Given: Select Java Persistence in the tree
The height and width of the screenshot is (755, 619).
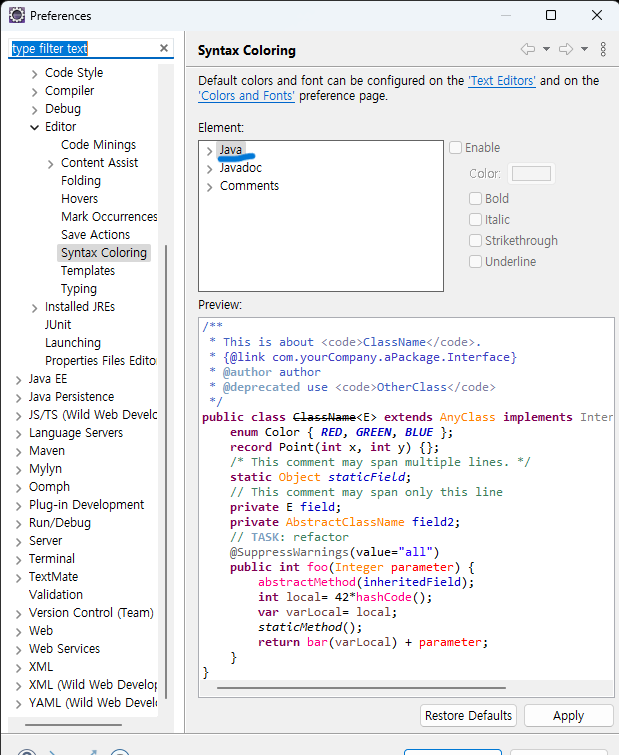Looking at the screenshot, I should pyautogui.click(x=71, y=397).
